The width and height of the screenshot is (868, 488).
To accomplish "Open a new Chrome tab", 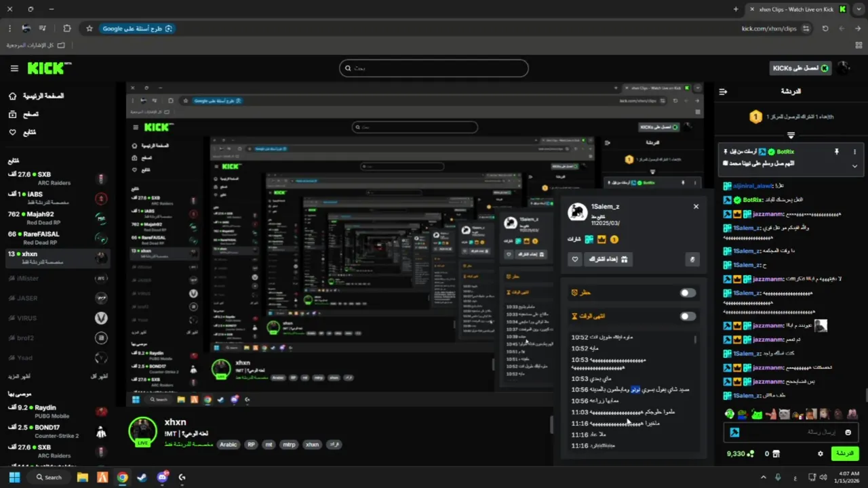I will pos(736,9).
